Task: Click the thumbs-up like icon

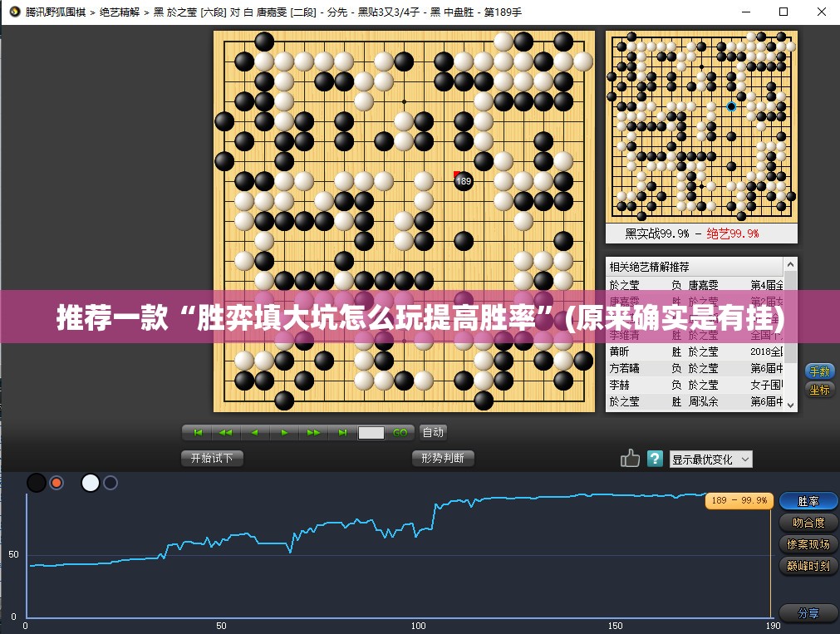Action: coord(630,458)
